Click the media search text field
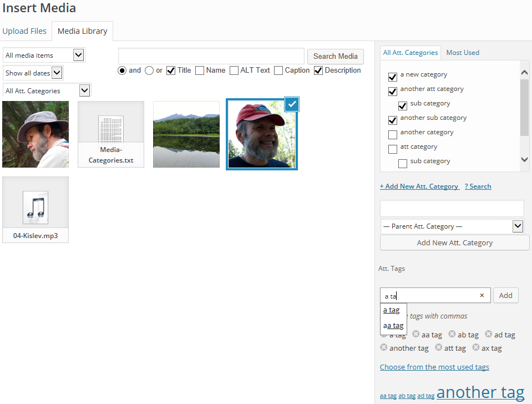This screenshot has width=532, height=404. pos(211,56)
